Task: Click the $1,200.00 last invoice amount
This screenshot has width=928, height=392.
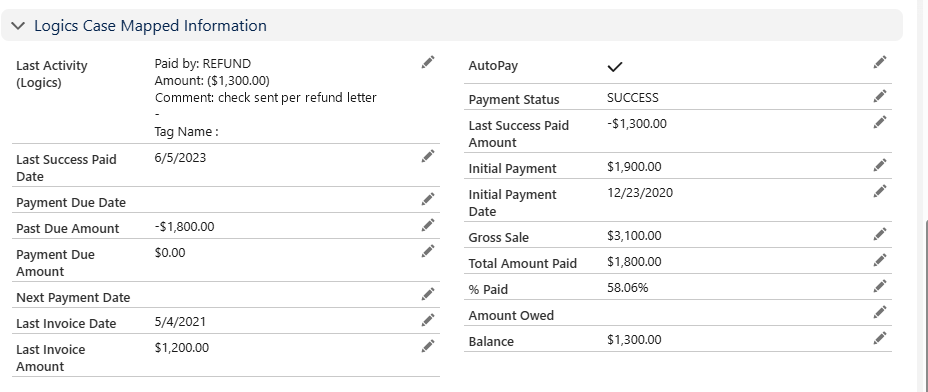Action: [x=182, y=348]
